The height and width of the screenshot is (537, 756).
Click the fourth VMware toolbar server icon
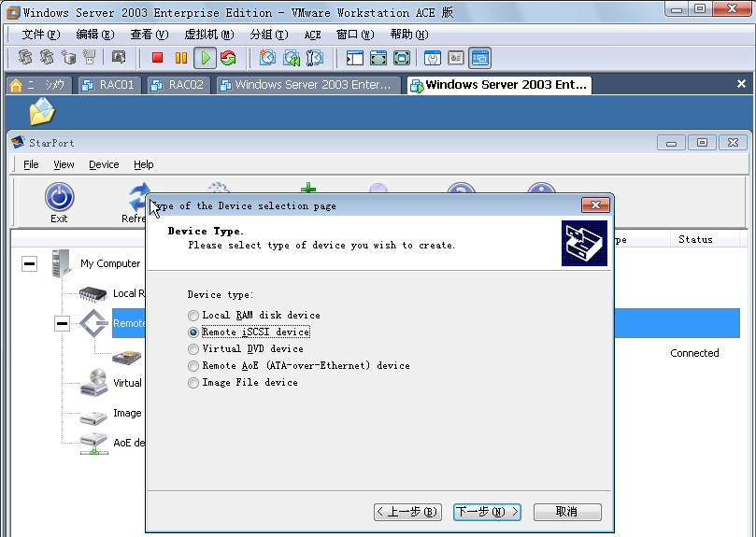[x=89, y=57]
